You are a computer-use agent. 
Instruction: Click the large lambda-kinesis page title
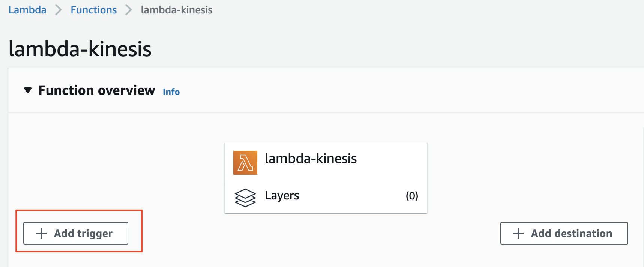pyautogui.click(x=80, y=49)
